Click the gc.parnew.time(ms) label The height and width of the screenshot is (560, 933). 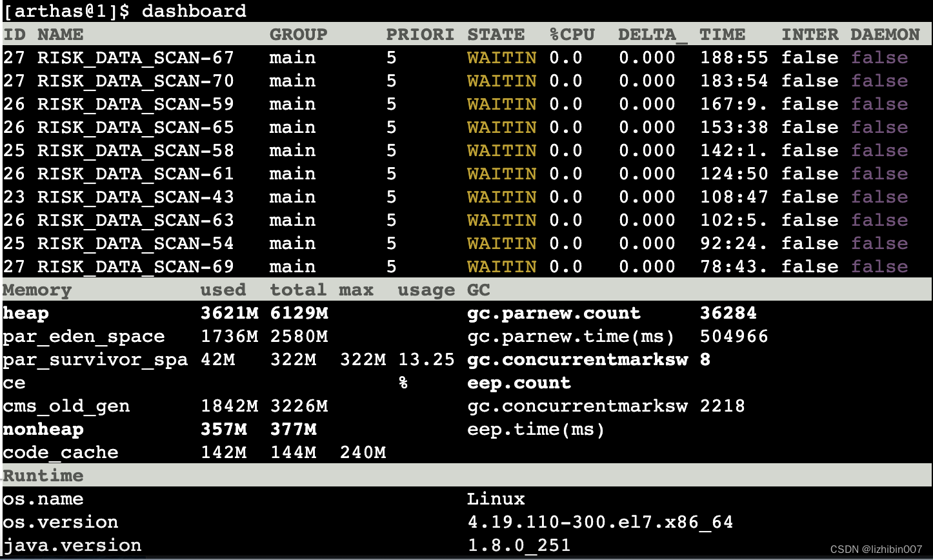pos(571,337)
